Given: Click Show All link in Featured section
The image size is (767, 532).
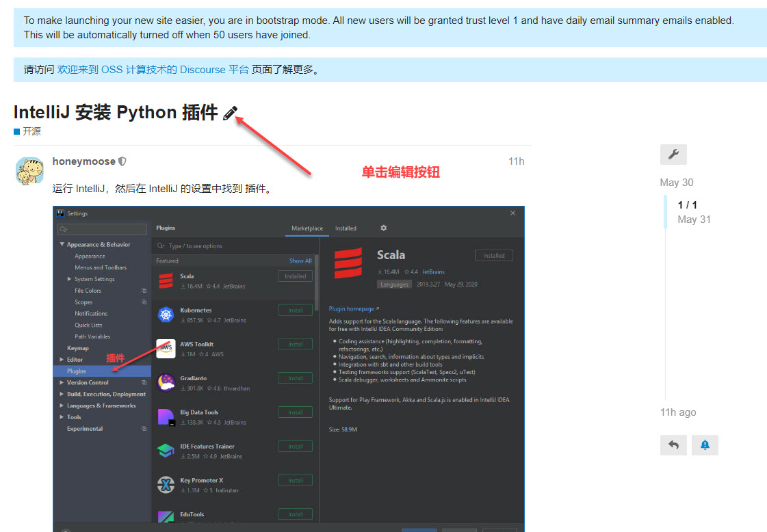Looking at the screenshot, I should tap(300, 261).
